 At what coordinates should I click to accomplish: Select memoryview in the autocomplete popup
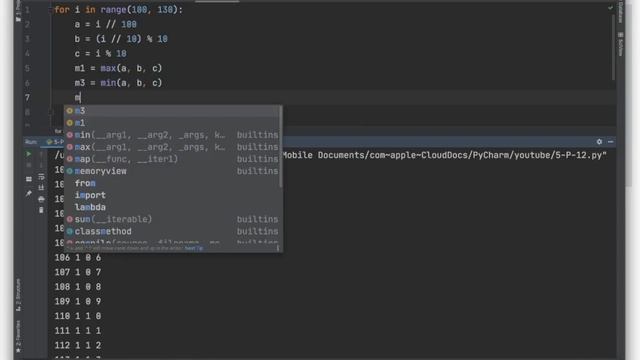click(173, 171)
